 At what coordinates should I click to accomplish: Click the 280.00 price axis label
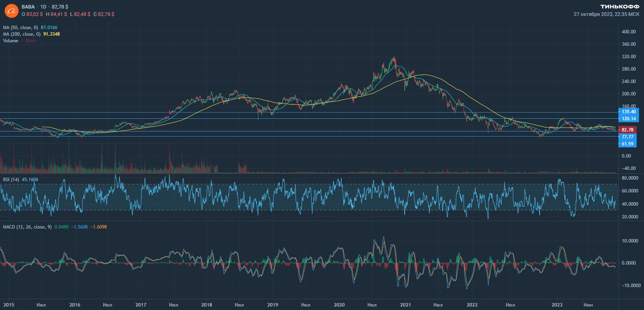(629, 69)
